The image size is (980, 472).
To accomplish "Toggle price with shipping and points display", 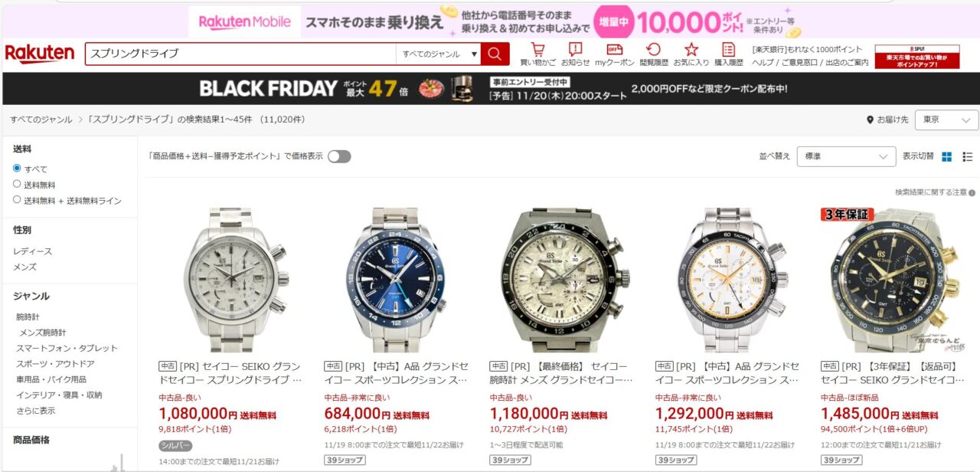I will tap(339, 156).
